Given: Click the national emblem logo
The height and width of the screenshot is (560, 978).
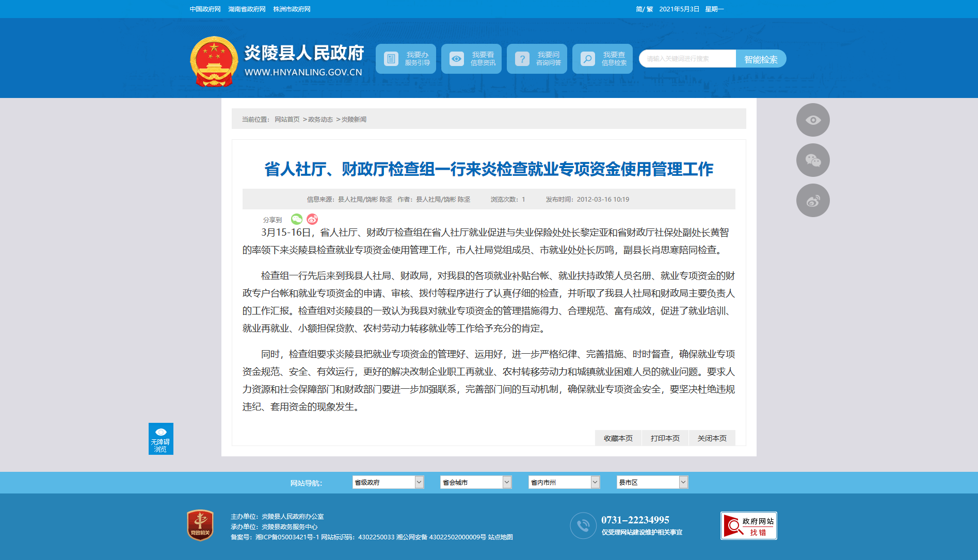Looking at the screenshot, I should click(214, 61).
